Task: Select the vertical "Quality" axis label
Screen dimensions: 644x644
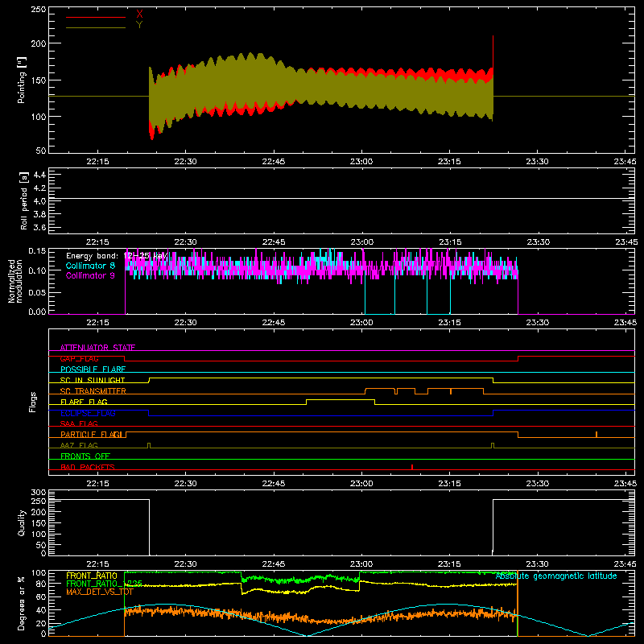Action: click(22, 522)
